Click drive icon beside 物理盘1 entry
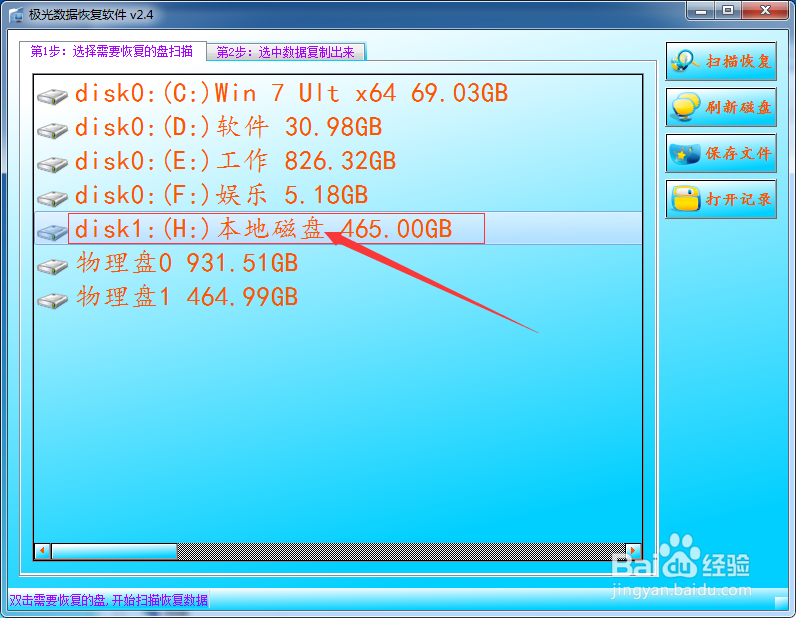 pyautogui.click(x=52, y=300)
